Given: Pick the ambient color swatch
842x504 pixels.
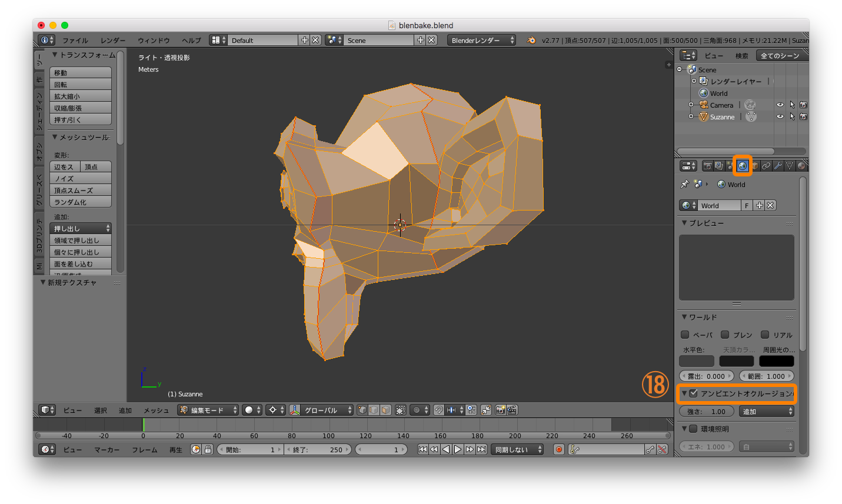Looking at the screenshot, I should click(777, 361).
